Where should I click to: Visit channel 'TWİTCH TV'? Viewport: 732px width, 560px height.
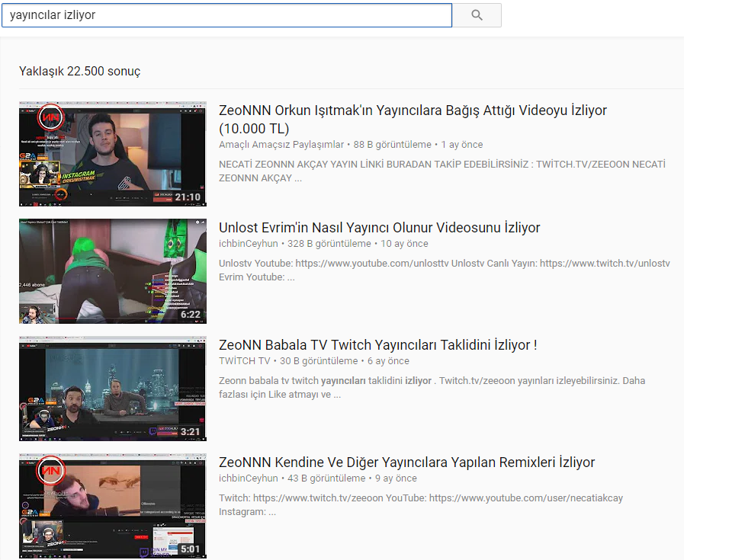click(x=244, y=361)
